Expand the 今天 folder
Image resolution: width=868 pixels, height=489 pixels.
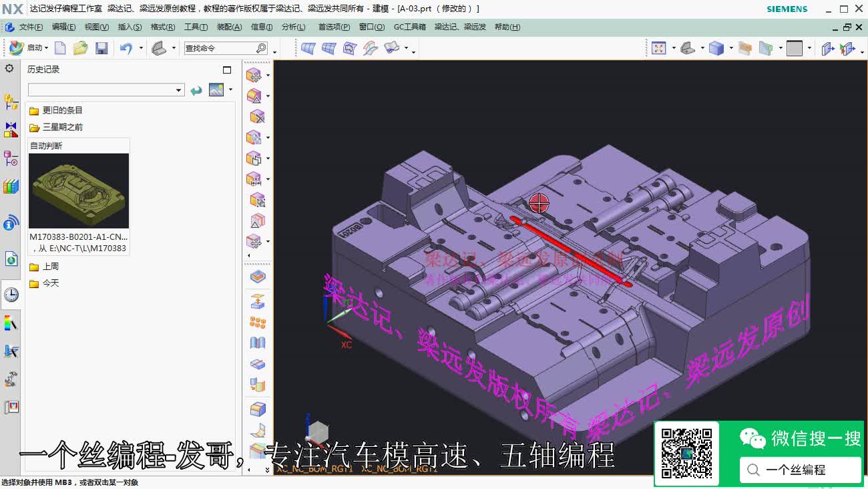[x=34, y=284]
